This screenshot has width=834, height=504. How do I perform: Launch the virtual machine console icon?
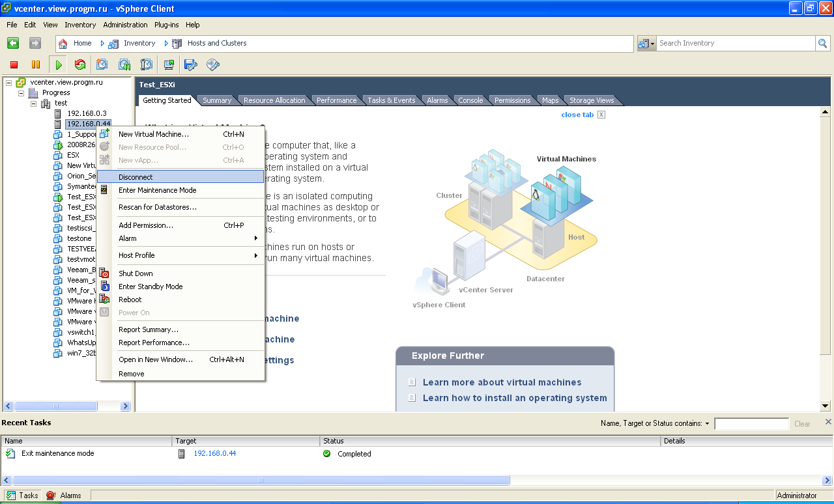pos(169,64)
